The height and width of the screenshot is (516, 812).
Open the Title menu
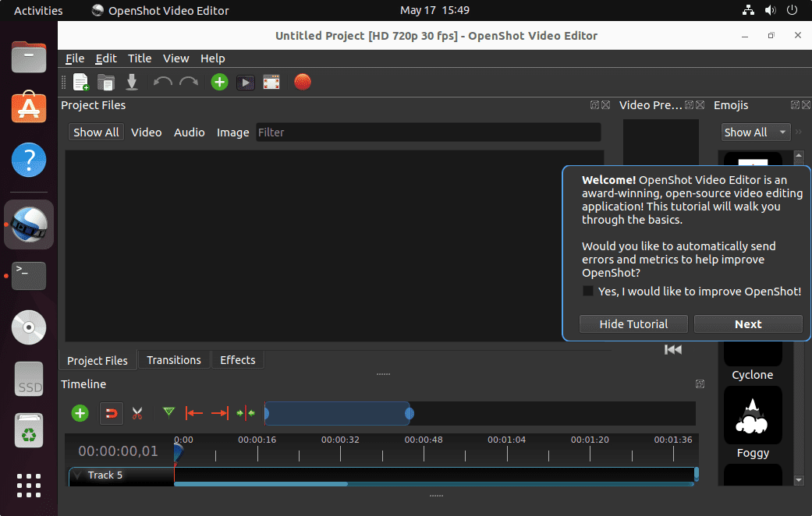tap(140, 58)
